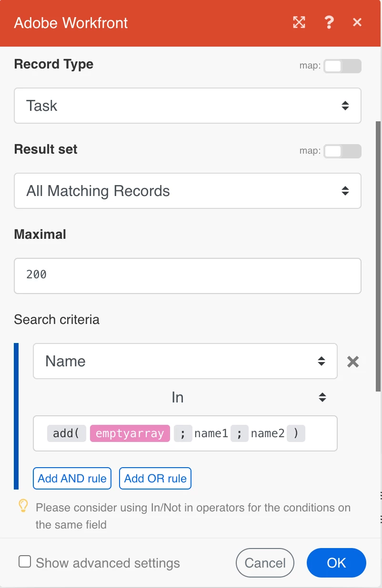Click the pink emptyarray token

130,433
